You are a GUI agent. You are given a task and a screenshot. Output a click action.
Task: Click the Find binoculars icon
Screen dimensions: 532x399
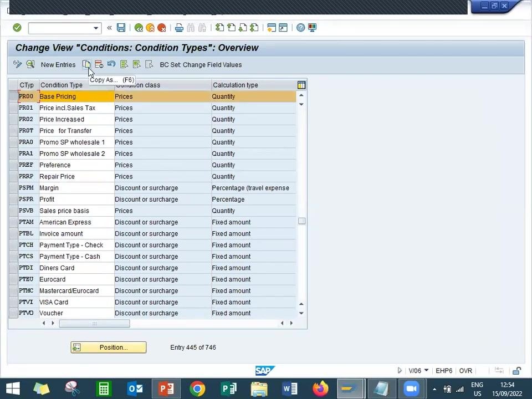pyautogui.click(x=191, y=28)
